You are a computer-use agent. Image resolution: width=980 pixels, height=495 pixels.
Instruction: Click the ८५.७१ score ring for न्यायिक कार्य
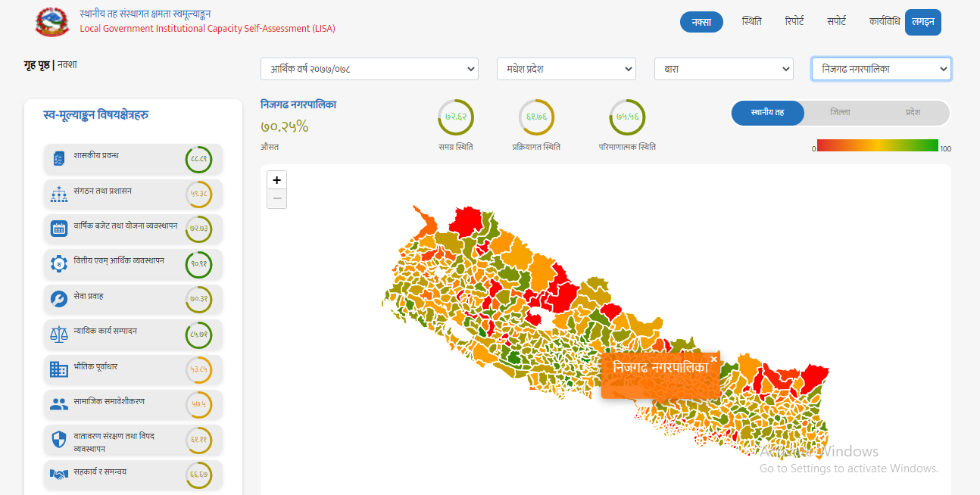(198, 335)
